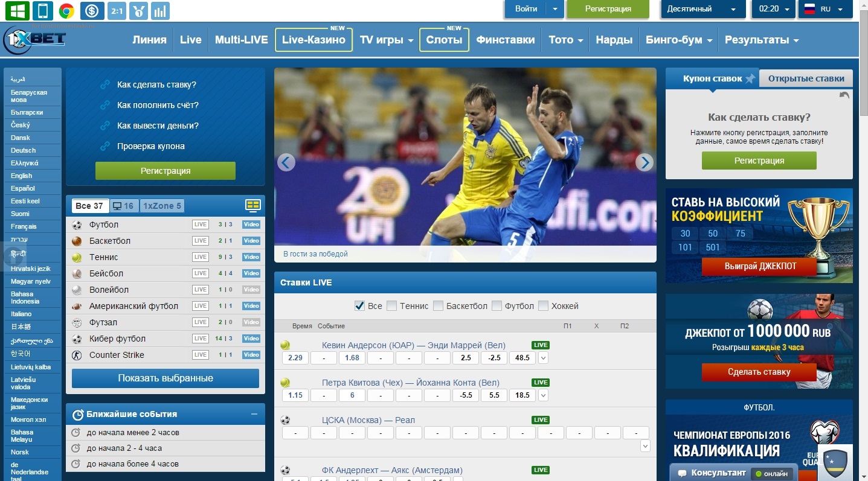Click Video badge in Футбол row
Viewport: 868px width, 481px height.
tap(251, 225)
